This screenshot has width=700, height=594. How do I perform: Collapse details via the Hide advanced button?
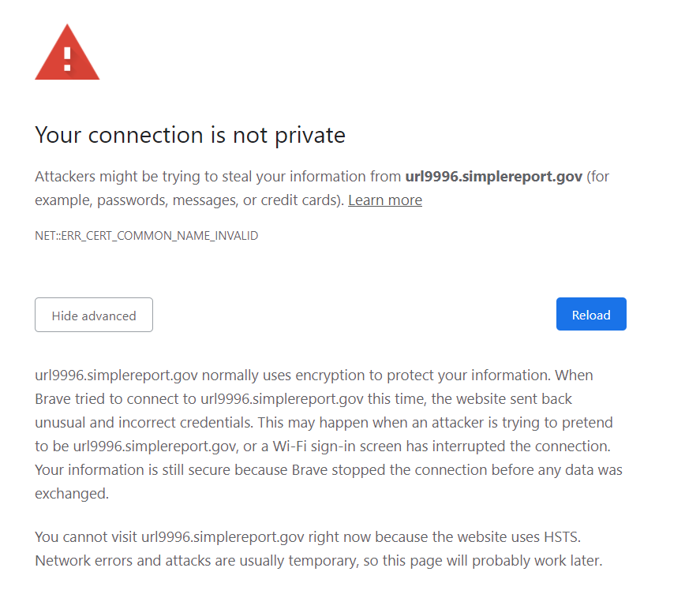(93, 315)
